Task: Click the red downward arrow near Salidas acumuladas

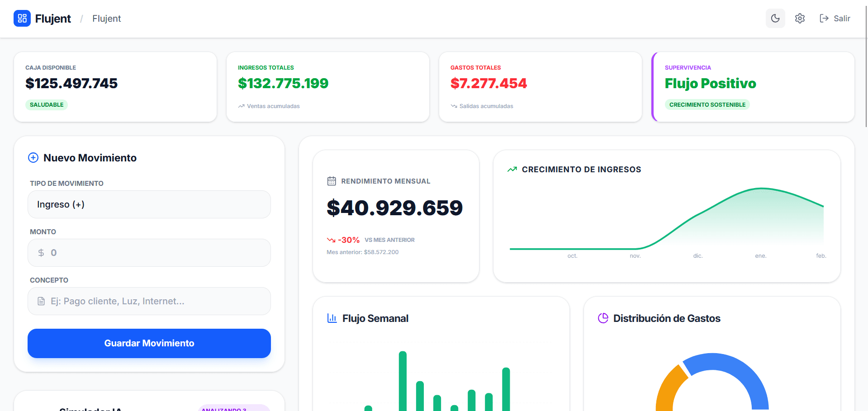Action: click(454, 106)
